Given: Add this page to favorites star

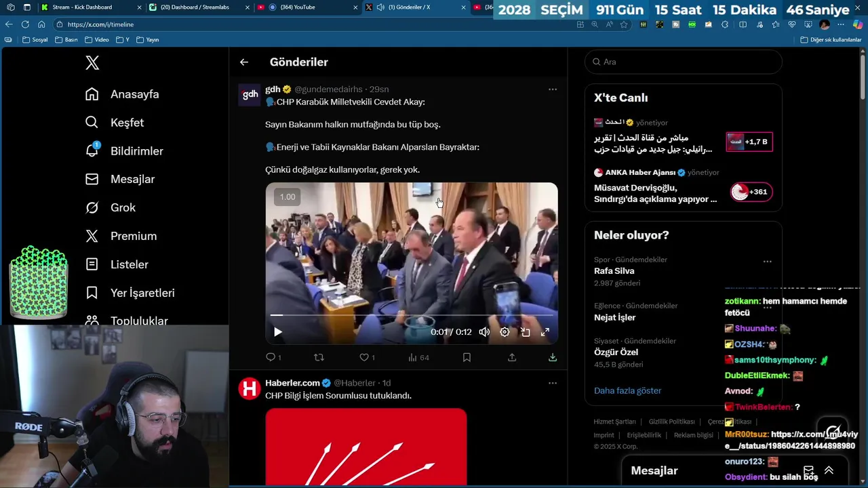Looking at the screenshot, I should tap(624, 24).
